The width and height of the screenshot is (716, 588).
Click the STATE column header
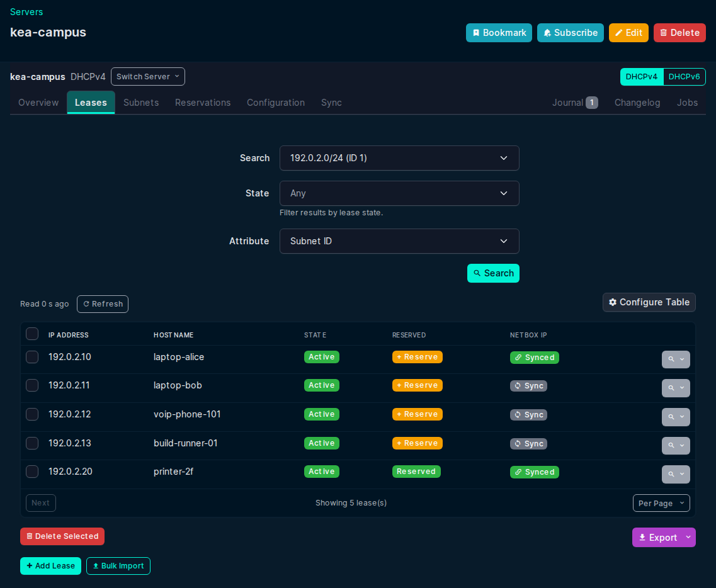coord(315,335)
